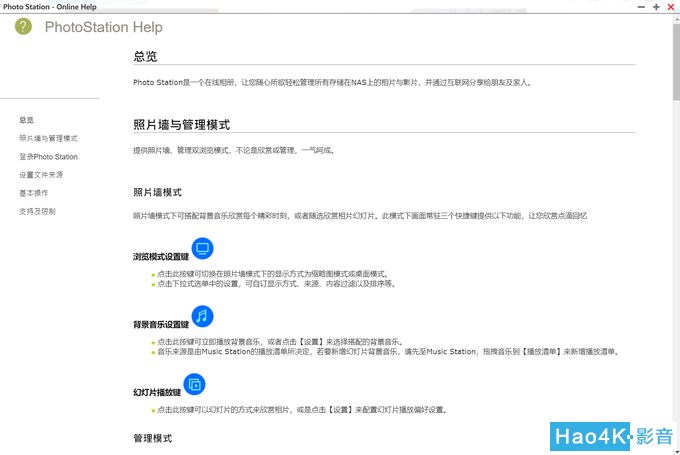
Task: Click the 照片墙与管理模式 main heading
Action: (182, 125)
